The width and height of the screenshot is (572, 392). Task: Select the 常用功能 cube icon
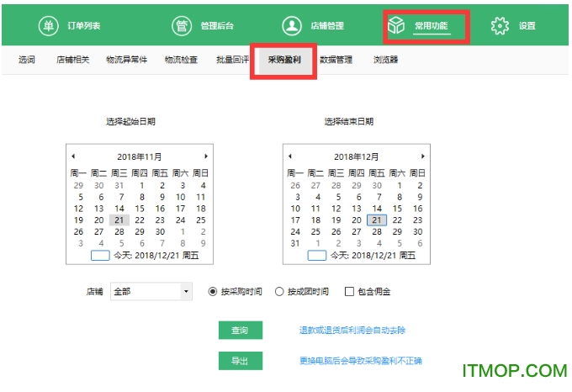pos(396,26)
